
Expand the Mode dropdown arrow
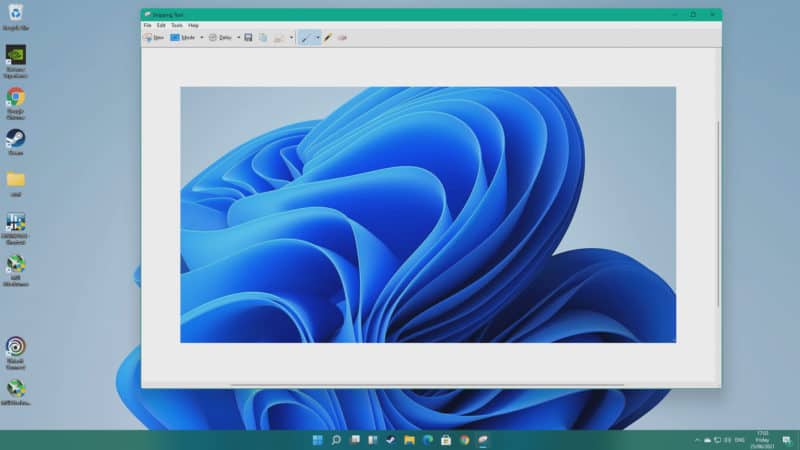pos(202,38)
